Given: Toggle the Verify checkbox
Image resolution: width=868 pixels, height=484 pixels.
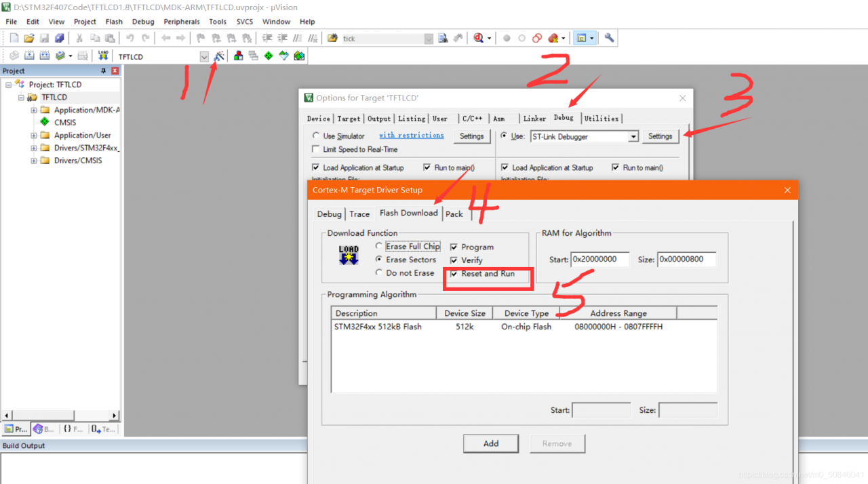Looking at the screenshot, I should pyautogui.click(x=454, y=260).
